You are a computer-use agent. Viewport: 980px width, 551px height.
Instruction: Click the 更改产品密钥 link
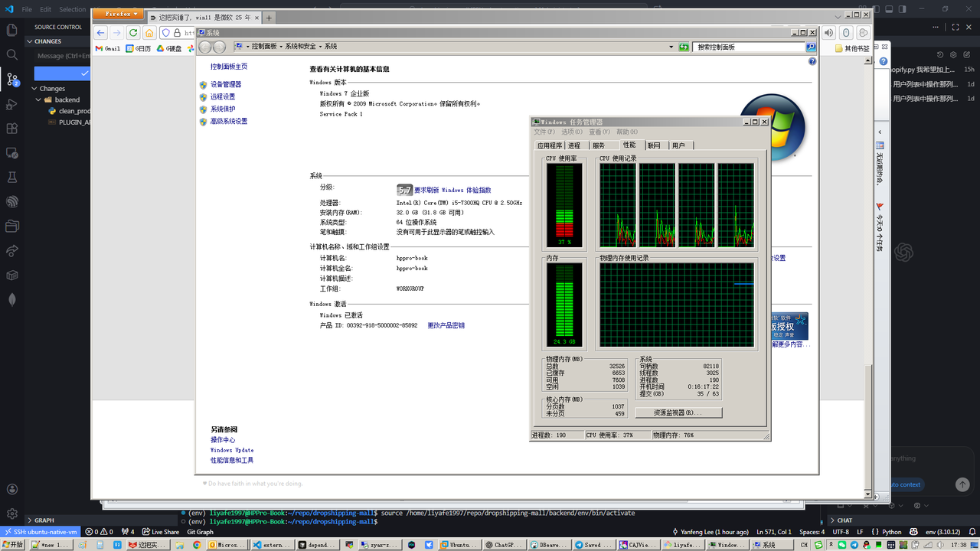[x=446, y=326]
